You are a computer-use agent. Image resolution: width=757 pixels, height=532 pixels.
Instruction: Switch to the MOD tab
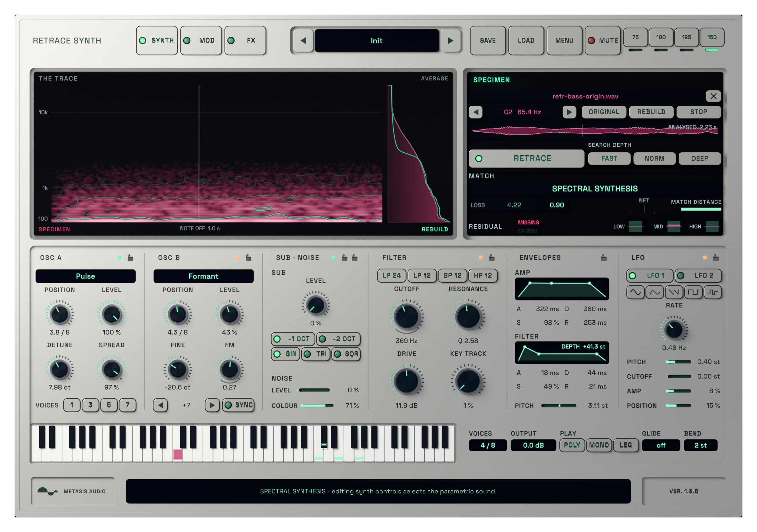click(201, 41)
